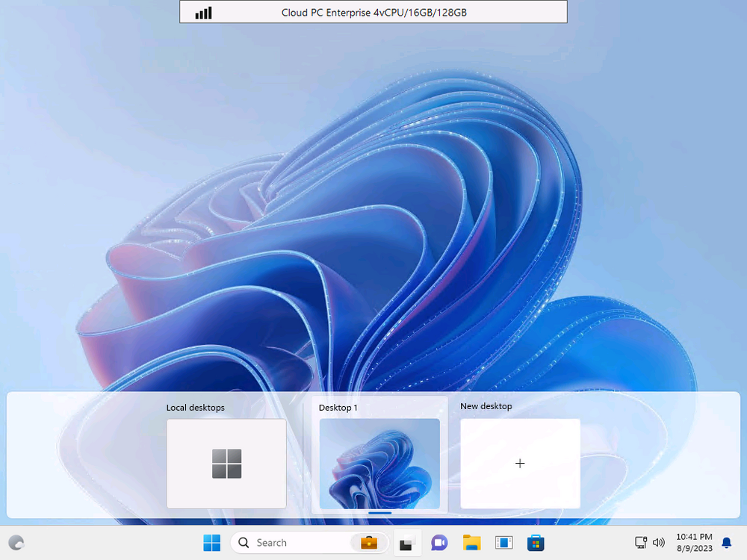Viewport: 747px width, 560px height.
Task: Open the briefcase icon in the search box
Action: [369, 542]
